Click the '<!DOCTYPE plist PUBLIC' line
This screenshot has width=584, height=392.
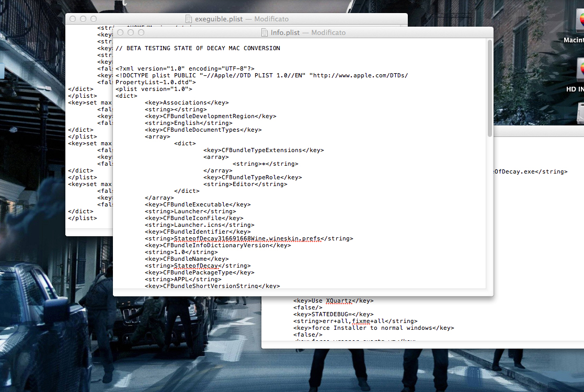tap(262, 76)
